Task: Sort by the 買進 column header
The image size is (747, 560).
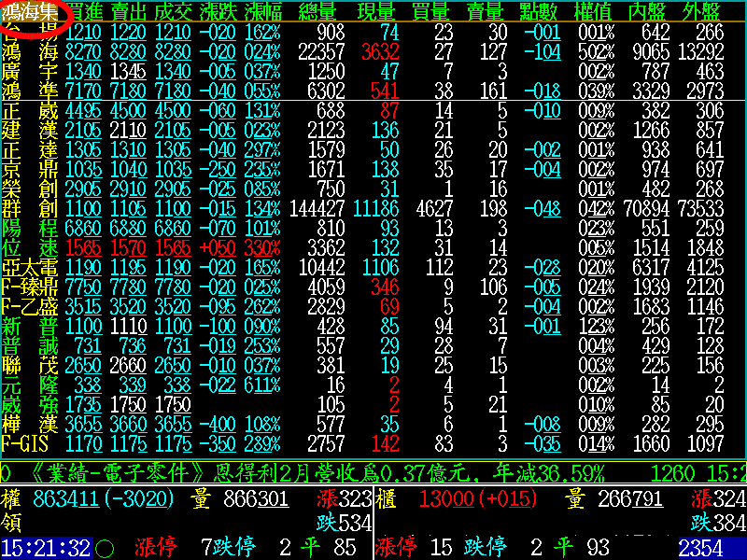Action: (x=85, y=12)
